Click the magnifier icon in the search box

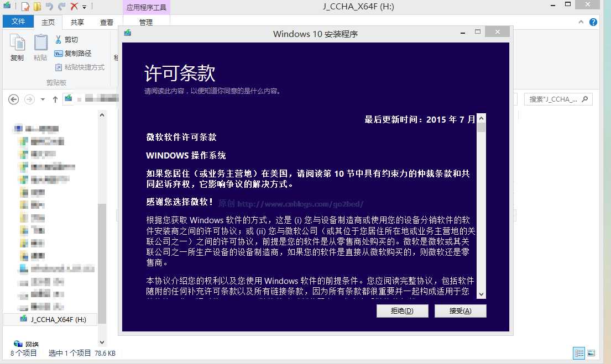[x=585, y=99]
